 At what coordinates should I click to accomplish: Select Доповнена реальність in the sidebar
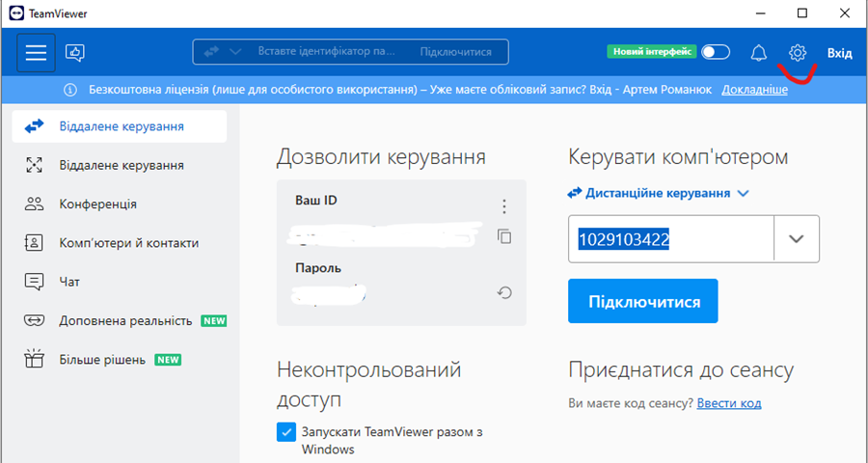point(124,320)
